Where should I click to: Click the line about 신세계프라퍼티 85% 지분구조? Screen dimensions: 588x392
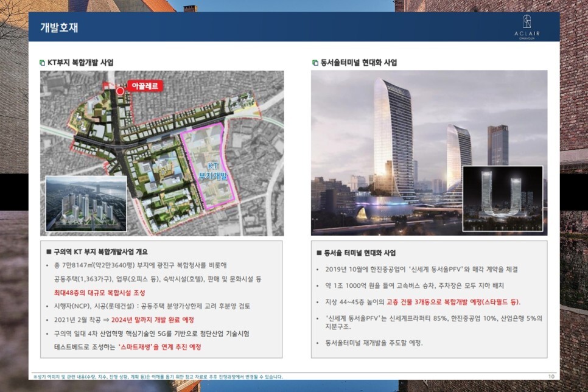(433, 322)
